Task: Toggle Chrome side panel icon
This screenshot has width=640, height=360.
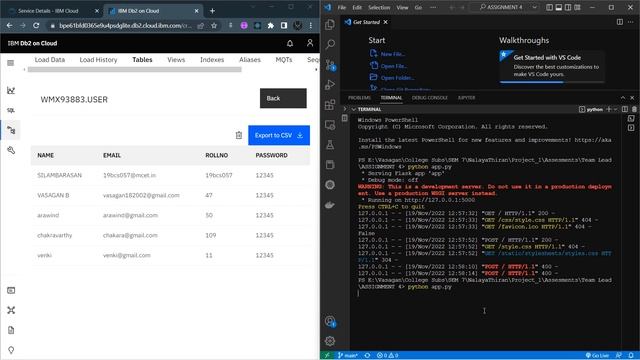Action: [x=284, y=25]
